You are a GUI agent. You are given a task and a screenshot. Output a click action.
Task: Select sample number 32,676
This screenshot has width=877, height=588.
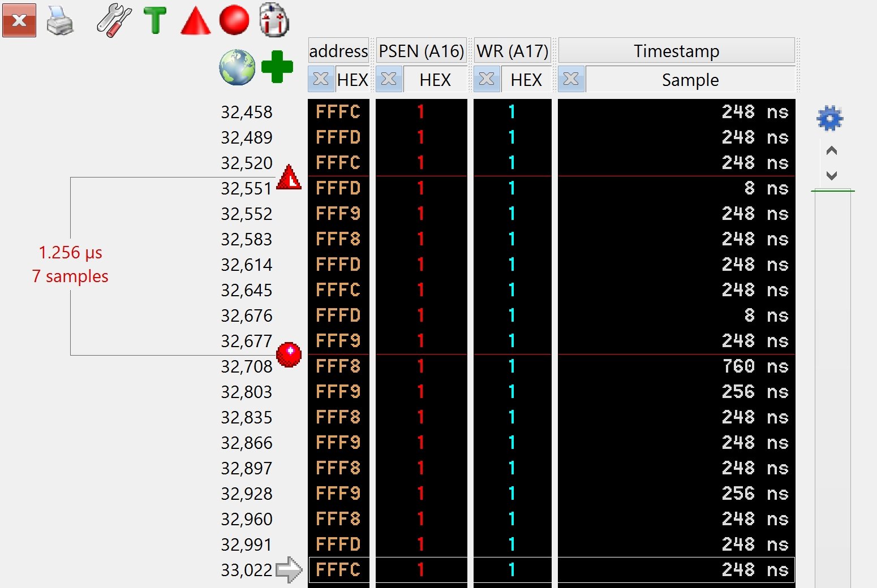(247, 315)
